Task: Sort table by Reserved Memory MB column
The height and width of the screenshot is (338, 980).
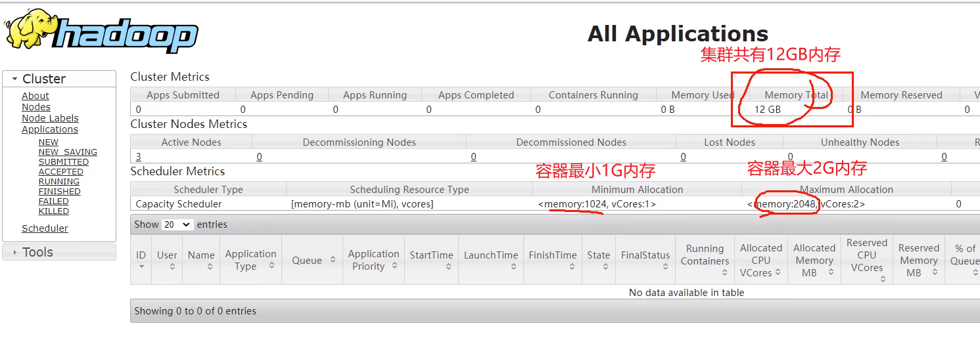Action: (x=919, y=260)
